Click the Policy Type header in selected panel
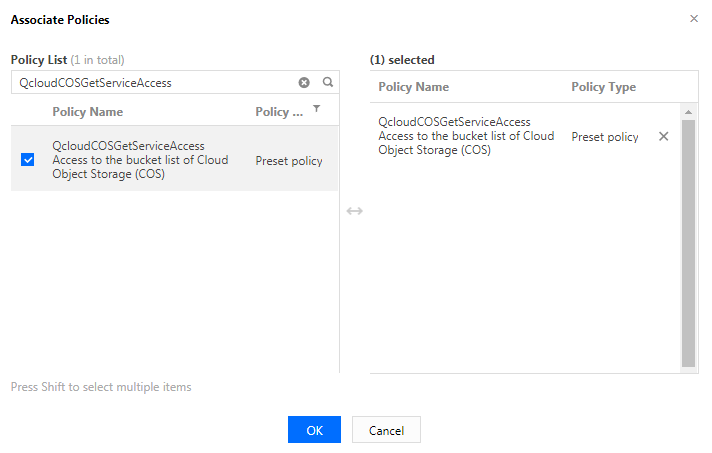The height and width of the screenshot is (453, 712). 603,87
